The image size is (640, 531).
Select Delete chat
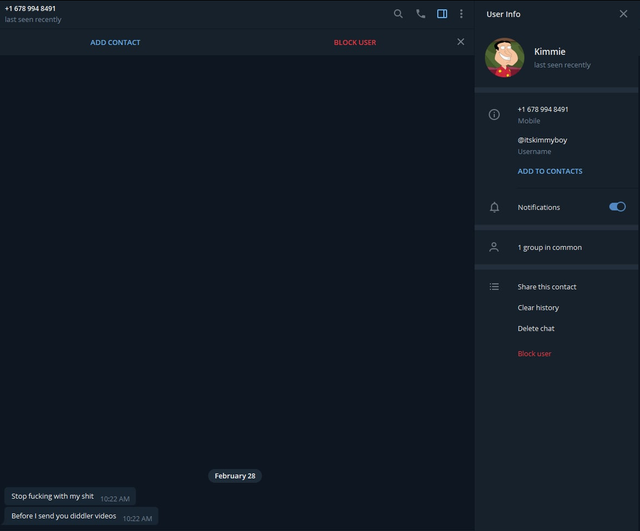click(536, 329)
